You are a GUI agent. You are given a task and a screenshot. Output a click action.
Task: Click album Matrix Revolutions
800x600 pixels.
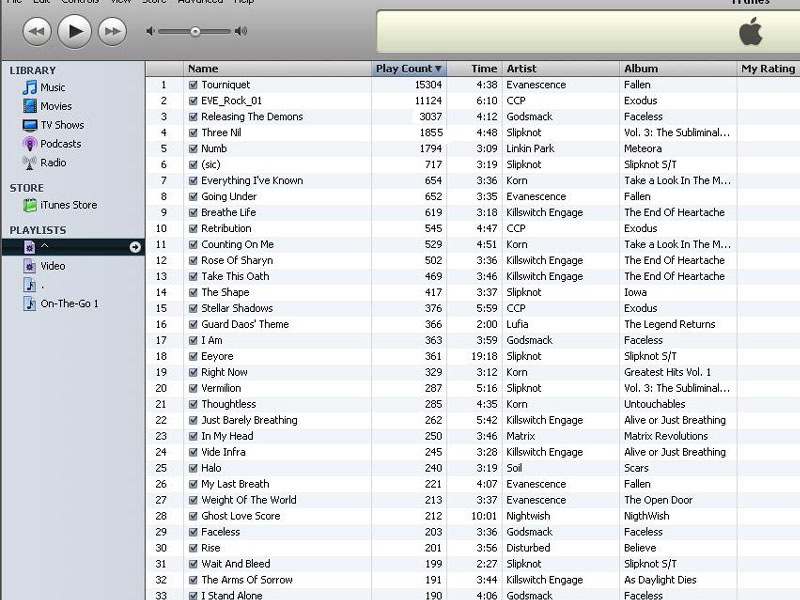(x=666, y=436)
